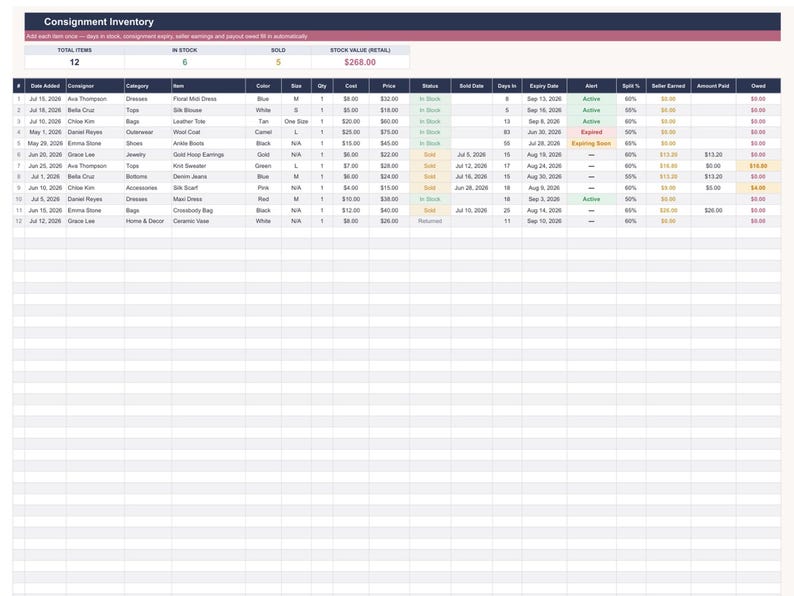The width and height of the screenshot is (794, 596).
Task: Click the 'Owed' column header
Action: tap(758, 86)
